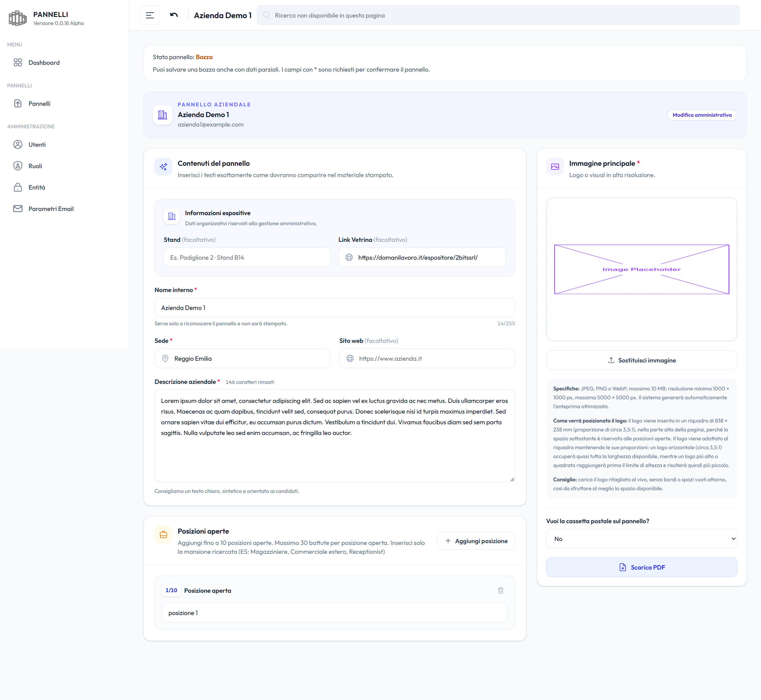Grab the description textarea resize handle
The height and width of the screenshot is (700, 761).
pos(512,479)
